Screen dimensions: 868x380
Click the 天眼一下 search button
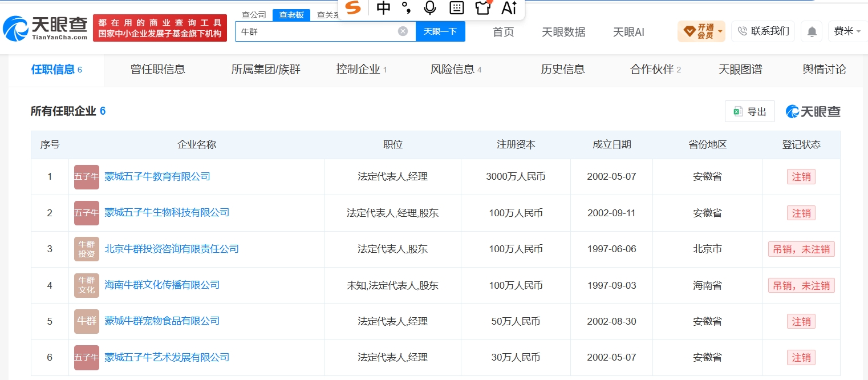(x=440, y=31)
